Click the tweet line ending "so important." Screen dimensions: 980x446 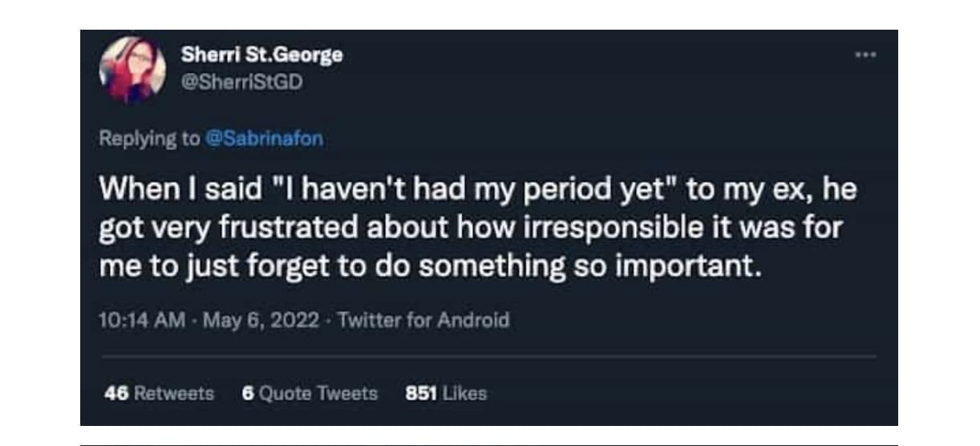pyautogui.click(x=427, y=266)
